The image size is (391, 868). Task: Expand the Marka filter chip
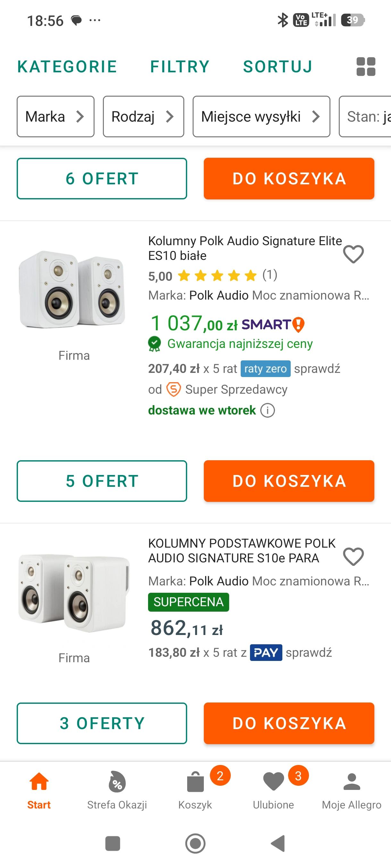coord(55,117)
